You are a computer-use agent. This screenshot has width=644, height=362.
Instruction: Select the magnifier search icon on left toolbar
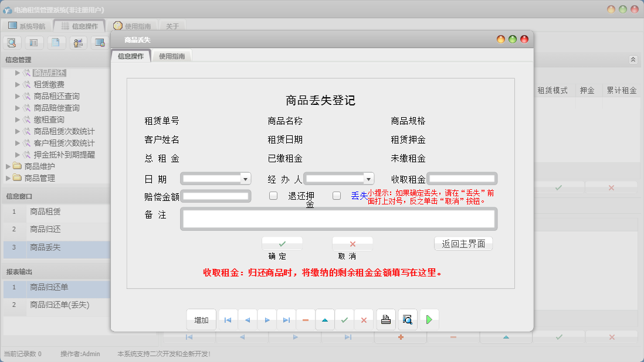[12, 42]
